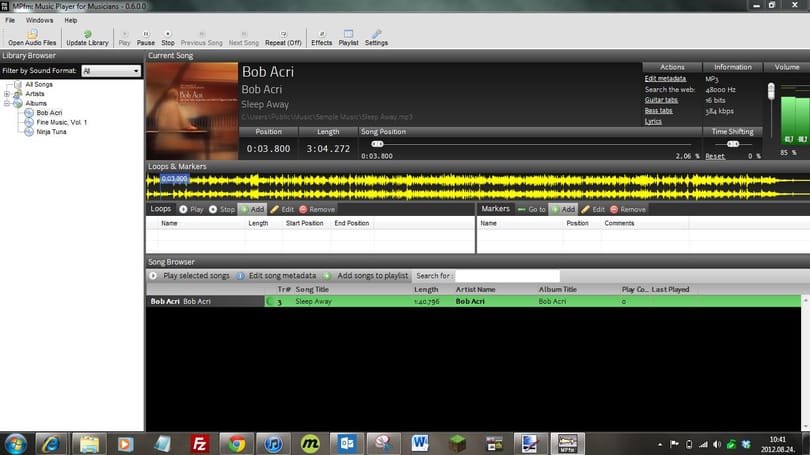This screenshot has width=810, height=455.
Task: Collapse the Albums tree node
Action: pos(7,103)
